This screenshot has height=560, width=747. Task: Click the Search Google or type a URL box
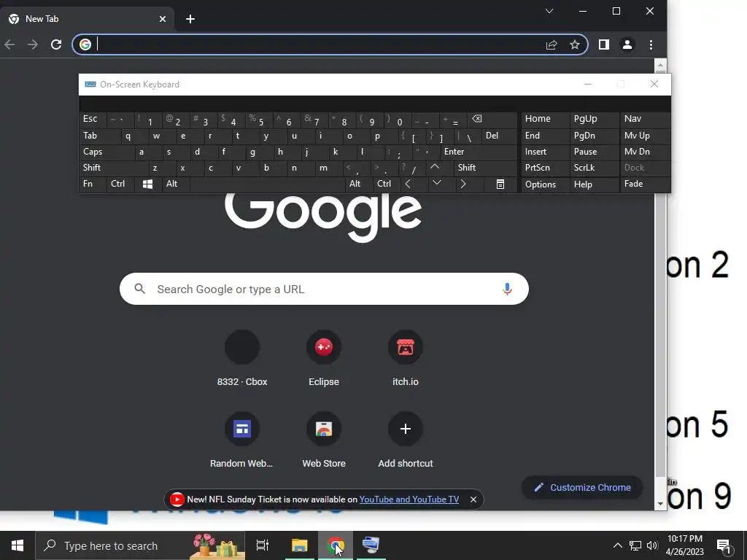click(324, 289)
